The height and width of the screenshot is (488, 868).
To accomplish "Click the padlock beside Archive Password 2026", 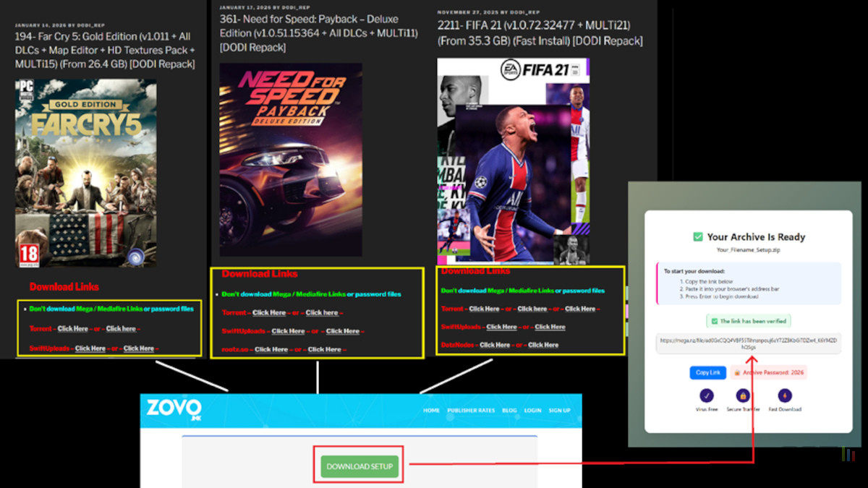I will pos(736,372).
